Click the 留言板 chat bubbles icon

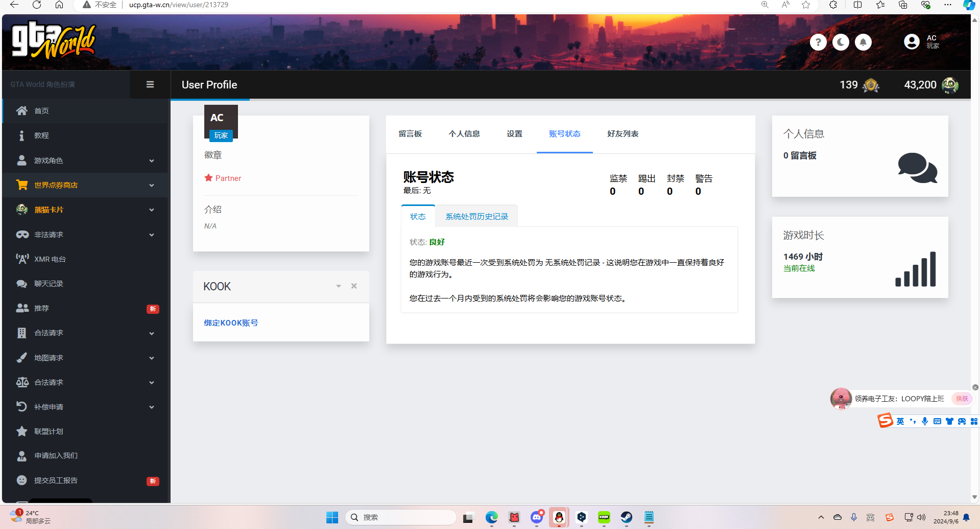pyautogui.click(x=917, y=168)
